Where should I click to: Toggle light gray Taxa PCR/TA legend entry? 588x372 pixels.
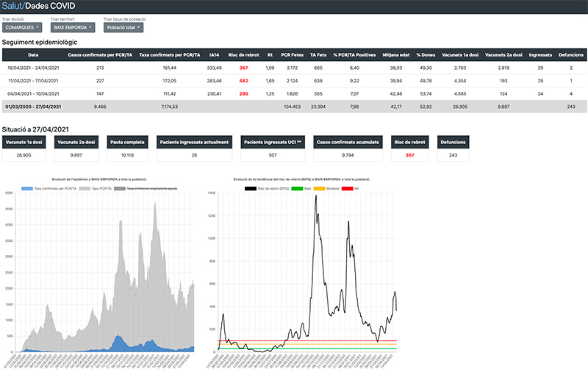point(96,189)
